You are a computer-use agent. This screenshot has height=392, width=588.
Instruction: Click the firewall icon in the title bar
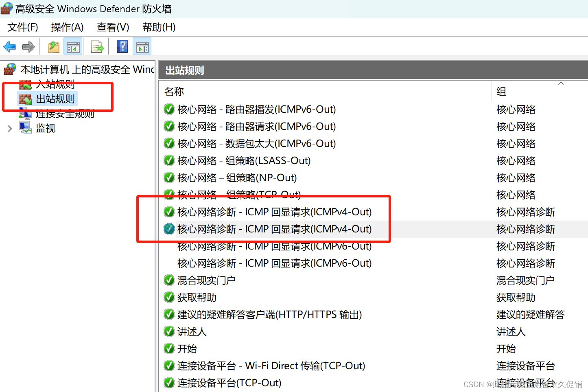point(7,8)
